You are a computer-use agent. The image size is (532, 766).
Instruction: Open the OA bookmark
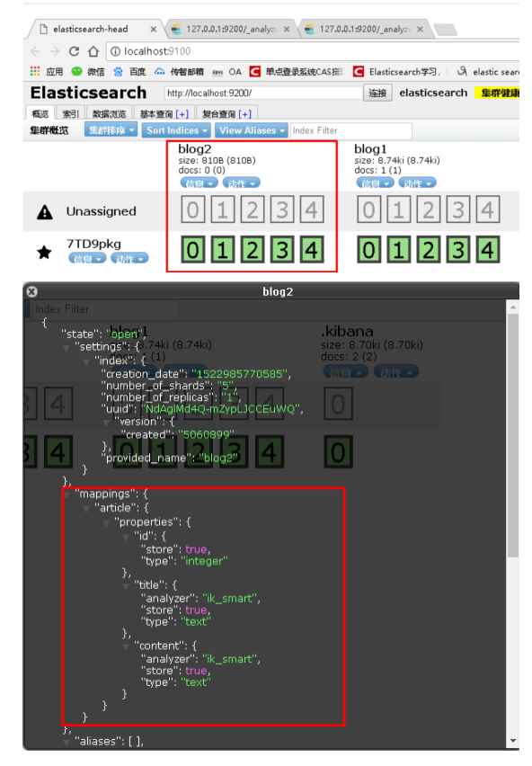[x=227, y=72]
